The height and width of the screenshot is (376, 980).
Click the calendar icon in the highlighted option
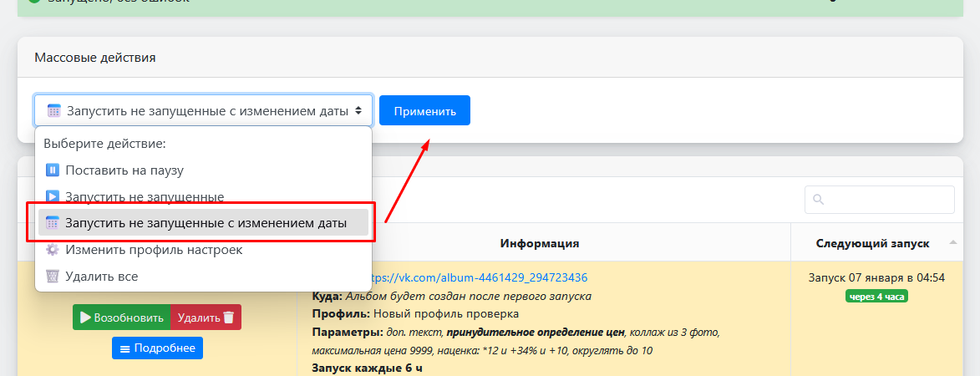(x=53, y=222)
